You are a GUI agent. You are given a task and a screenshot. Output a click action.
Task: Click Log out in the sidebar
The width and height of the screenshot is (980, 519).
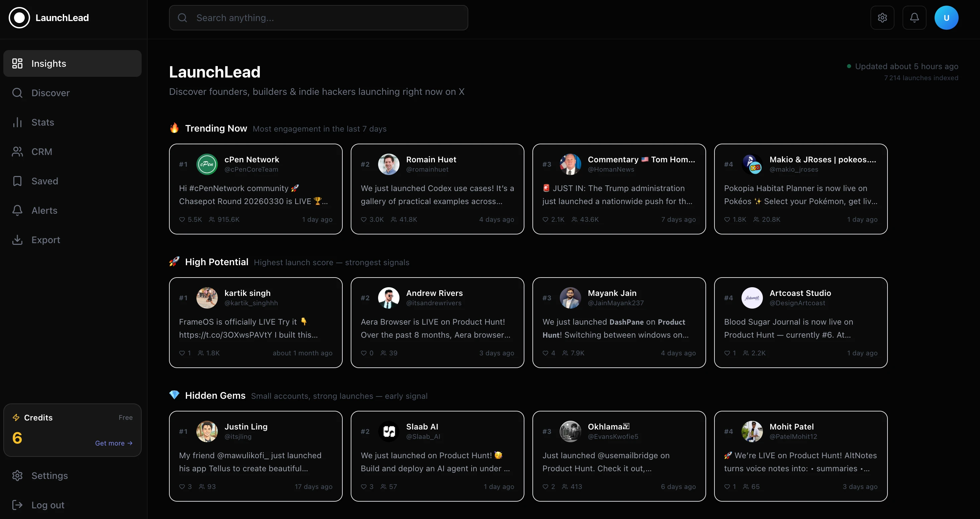tap(47, 505)
